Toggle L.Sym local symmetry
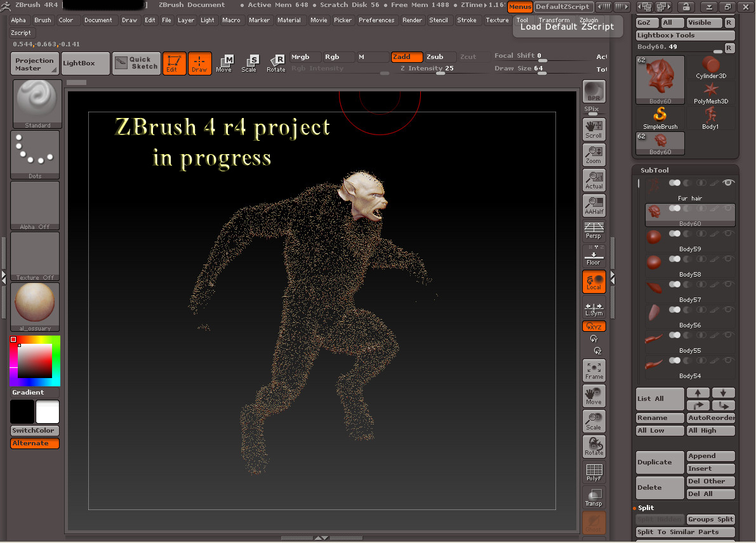The image size is (756, 543). (594, 308)
